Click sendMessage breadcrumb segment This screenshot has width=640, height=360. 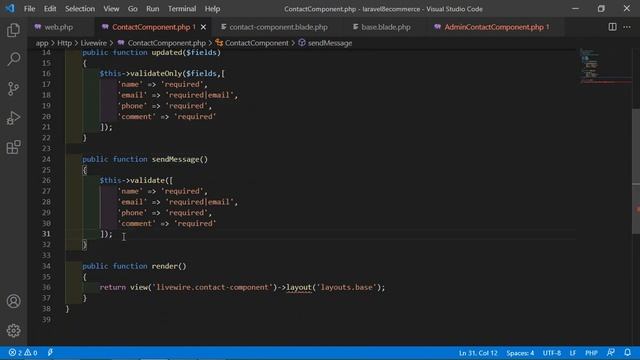pyautogui.click(x=325, y=43)
